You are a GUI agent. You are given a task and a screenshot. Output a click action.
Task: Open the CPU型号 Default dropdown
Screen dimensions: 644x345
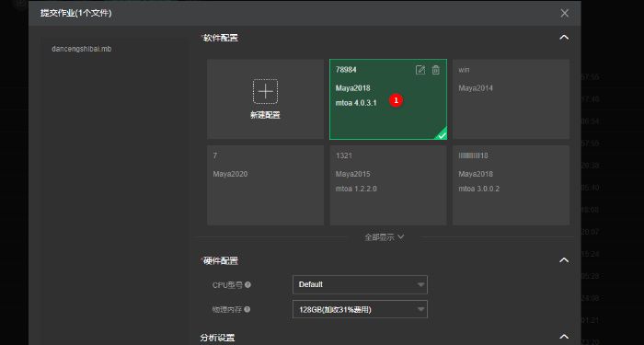[x=360, y=284]
